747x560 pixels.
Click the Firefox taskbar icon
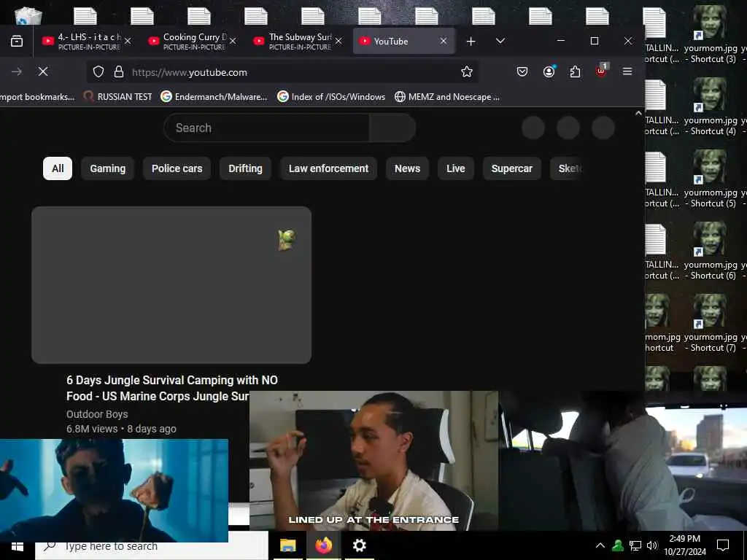coord(323,545)
